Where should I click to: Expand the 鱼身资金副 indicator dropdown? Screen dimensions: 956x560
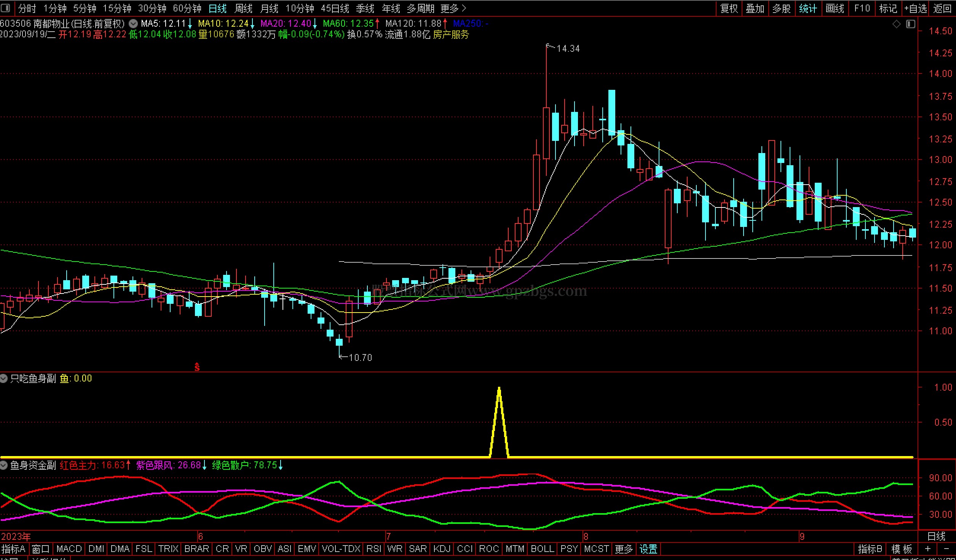tap(4, 465)
